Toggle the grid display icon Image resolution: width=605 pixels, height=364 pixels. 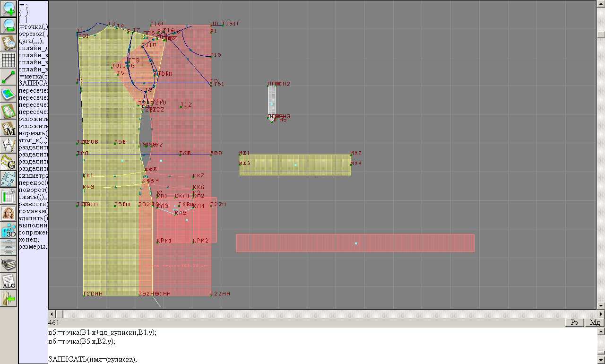(9, 60)
